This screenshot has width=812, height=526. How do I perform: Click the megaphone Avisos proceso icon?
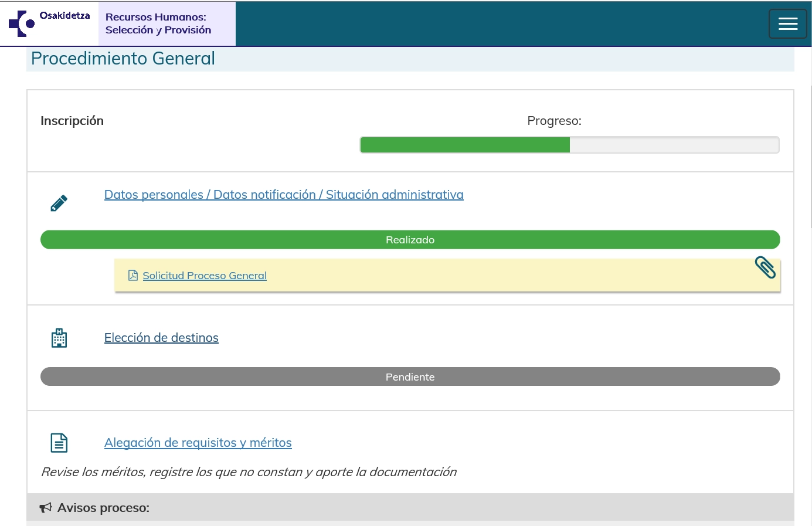click(46, 508)
